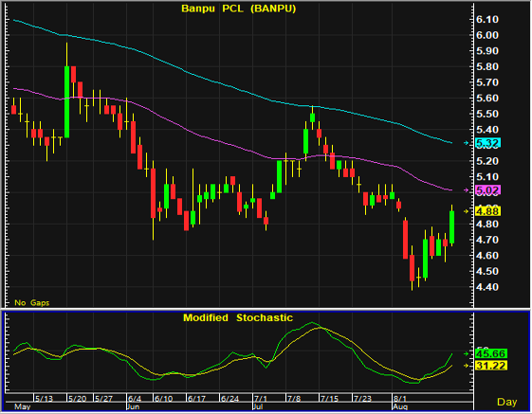Click the green arrow beside 45.66
Screen dimensions: 532x414
pos(467,353)
